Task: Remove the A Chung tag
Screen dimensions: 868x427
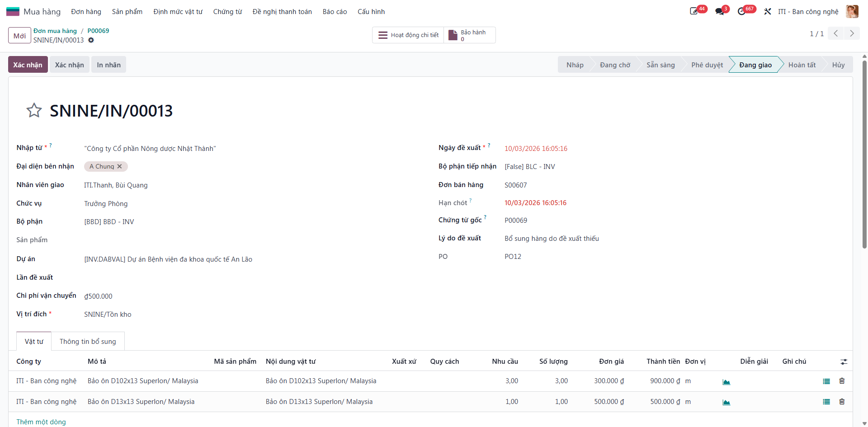Action: click(119, 166)
